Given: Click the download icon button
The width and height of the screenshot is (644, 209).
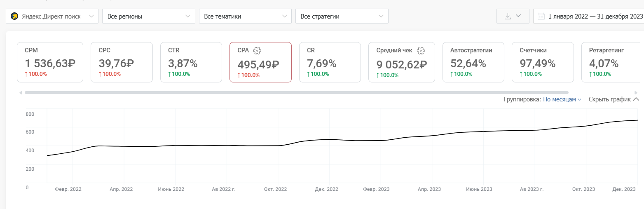Looking at the screenshot, I should click(508, 16).
